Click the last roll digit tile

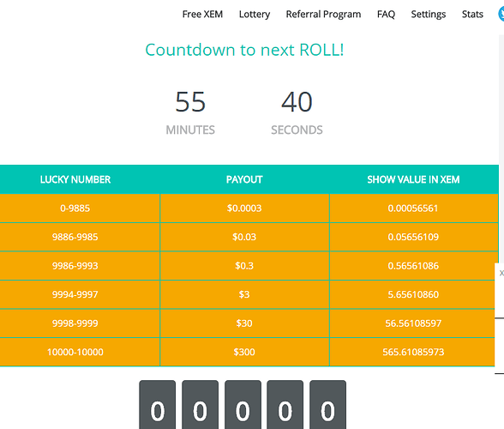click(x=327, y=404)
